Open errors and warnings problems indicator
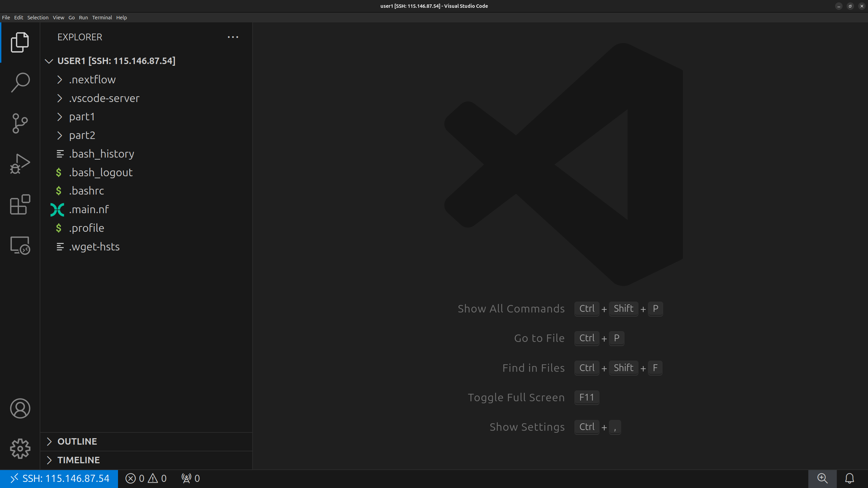The height and width of the screenshot is (488, 868). [146, 478]
